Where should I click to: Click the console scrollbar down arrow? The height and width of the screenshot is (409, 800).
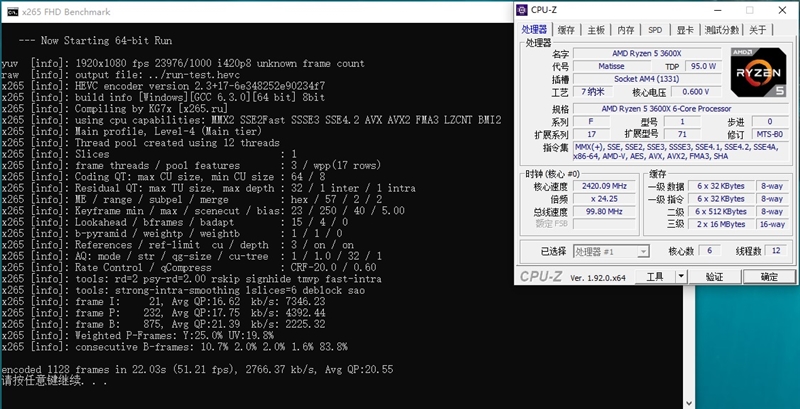point(690,403)
